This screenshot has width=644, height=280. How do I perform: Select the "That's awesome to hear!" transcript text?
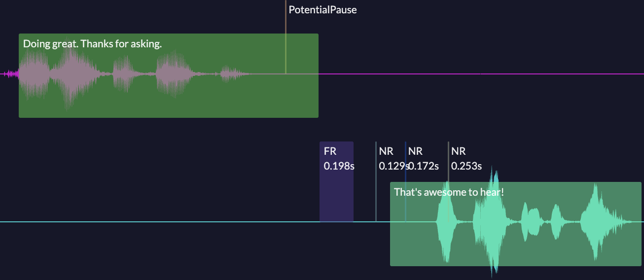click(x=449, y=192)
